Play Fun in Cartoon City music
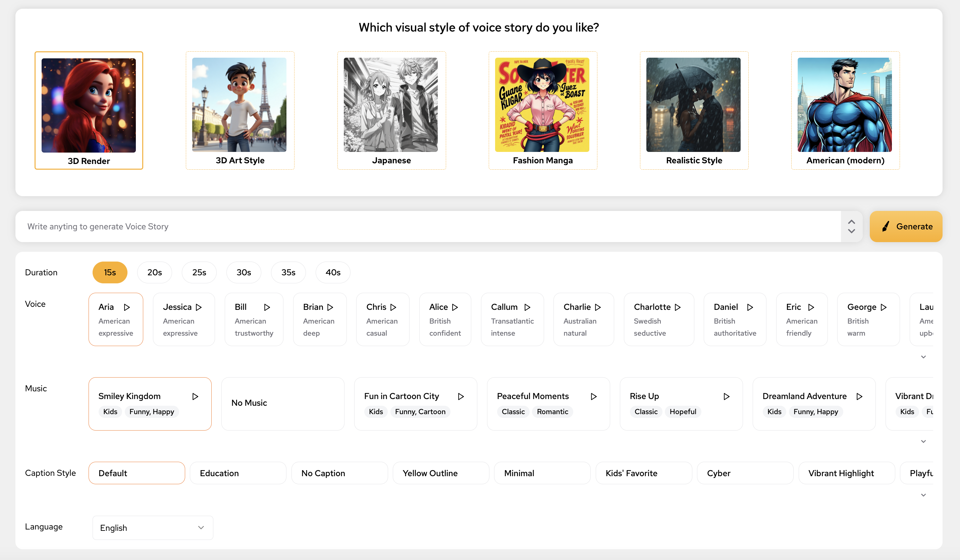This screenshot has height=560, width=960. [x=461, y=396]
